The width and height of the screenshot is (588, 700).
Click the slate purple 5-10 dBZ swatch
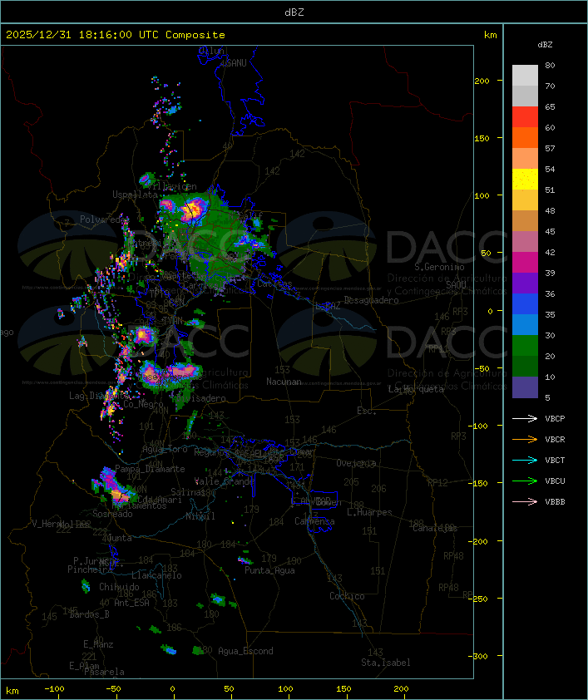(525, 387)
